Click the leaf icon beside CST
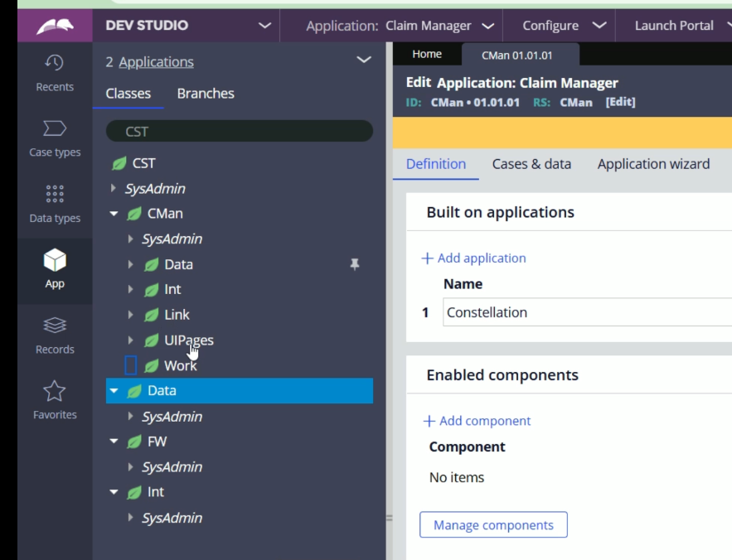The image size is (732, 560). pos(119,163)
